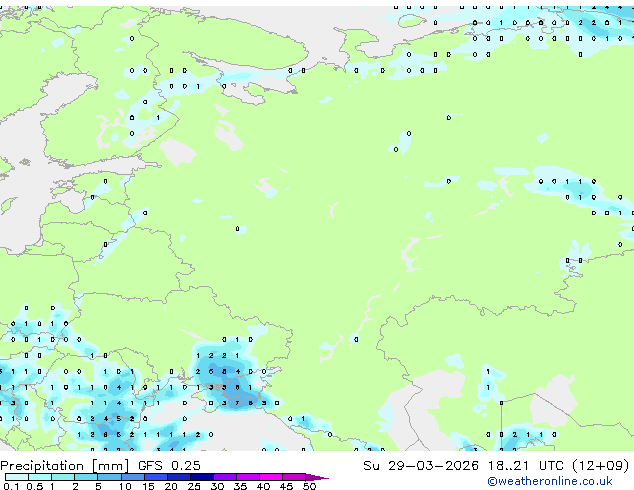Click the legend scale value '50'

(309, 486)
